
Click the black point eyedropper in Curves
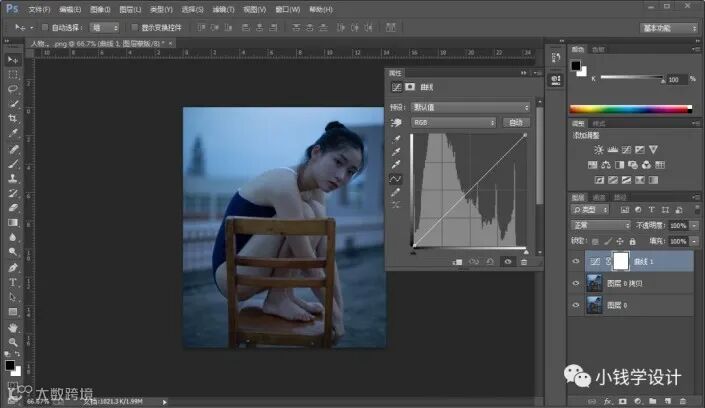396,139
